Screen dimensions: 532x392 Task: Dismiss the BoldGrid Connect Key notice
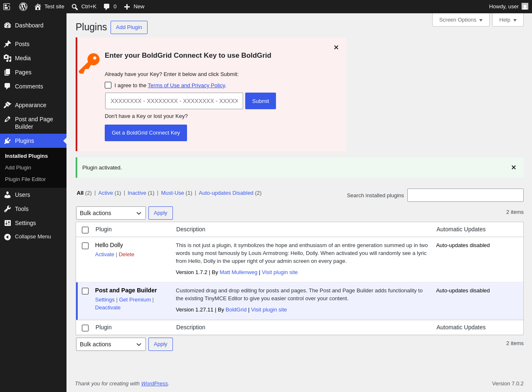[336, 47]
